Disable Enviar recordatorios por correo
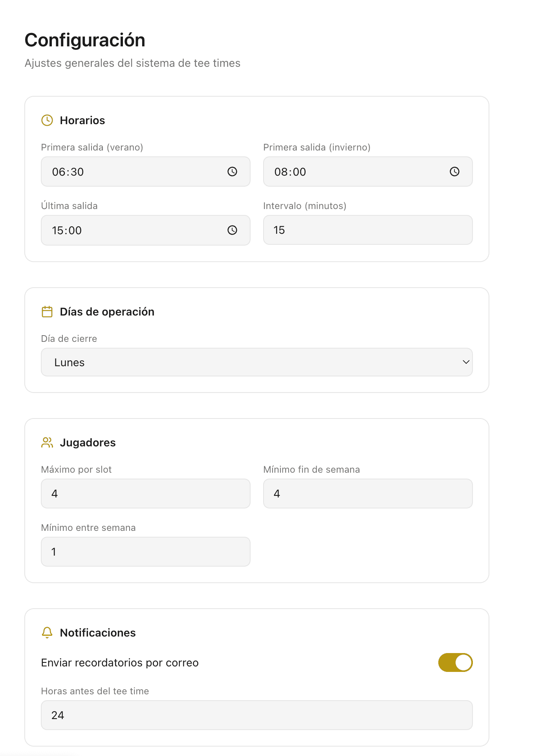This screenshot has width=542, height=756. 455,662
